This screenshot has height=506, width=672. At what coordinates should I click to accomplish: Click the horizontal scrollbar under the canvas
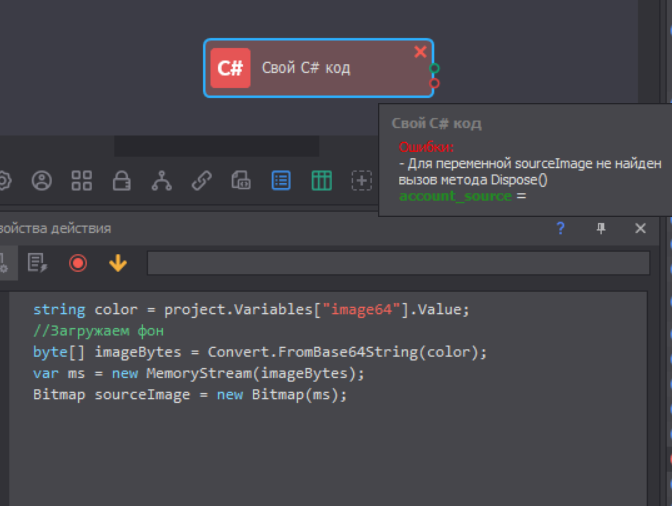click(216, 146)
